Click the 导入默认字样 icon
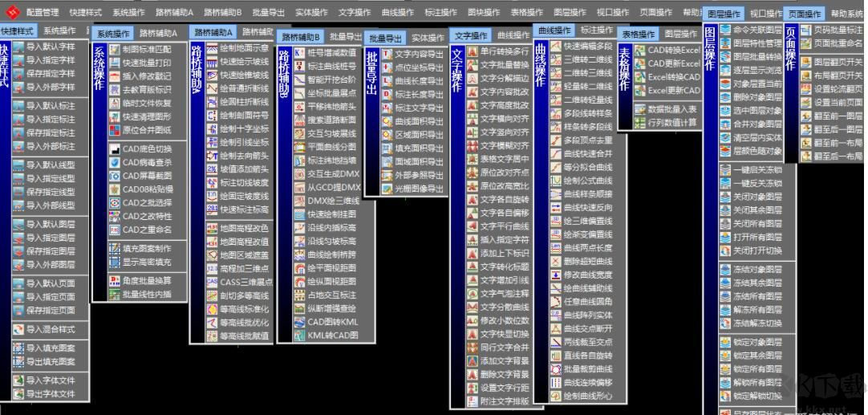This screenshot has height=415, width=868. [18, 47]
